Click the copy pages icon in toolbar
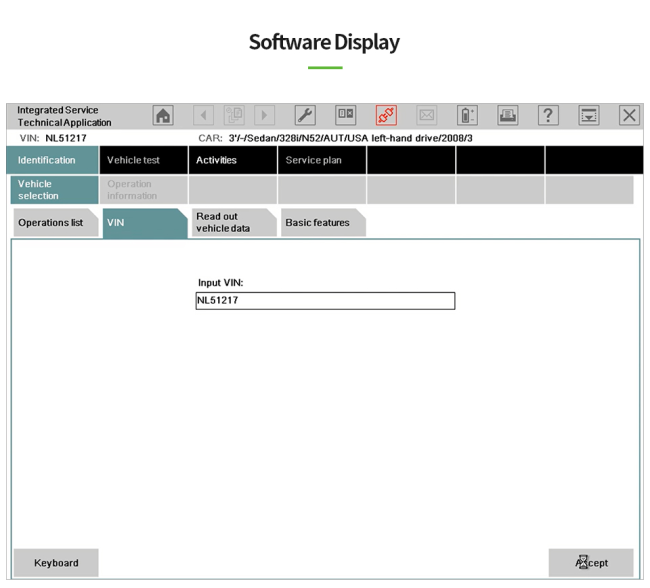Image resolution: width=650 pixels, height=588 pixels. click(x=235, y=116)
